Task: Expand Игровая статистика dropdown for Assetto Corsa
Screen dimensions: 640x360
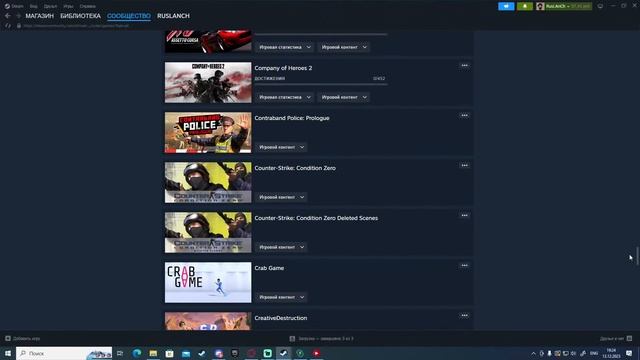Action: 285,47
